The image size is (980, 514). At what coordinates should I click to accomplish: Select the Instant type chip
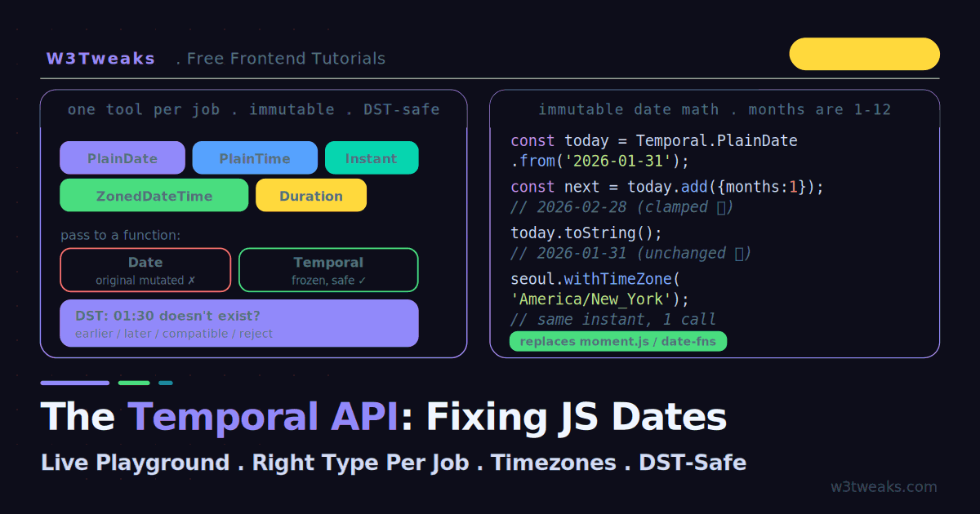pos(372,158)
